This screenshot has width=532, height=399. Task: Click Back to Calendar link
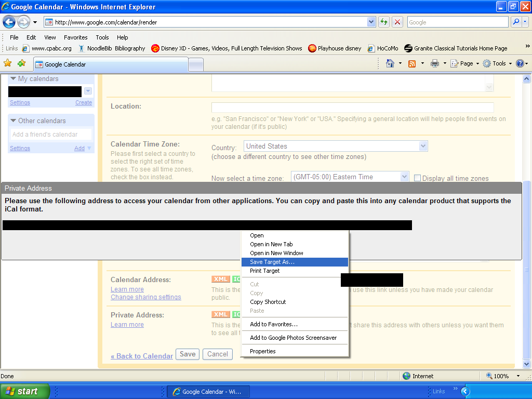tap(142, 356)
